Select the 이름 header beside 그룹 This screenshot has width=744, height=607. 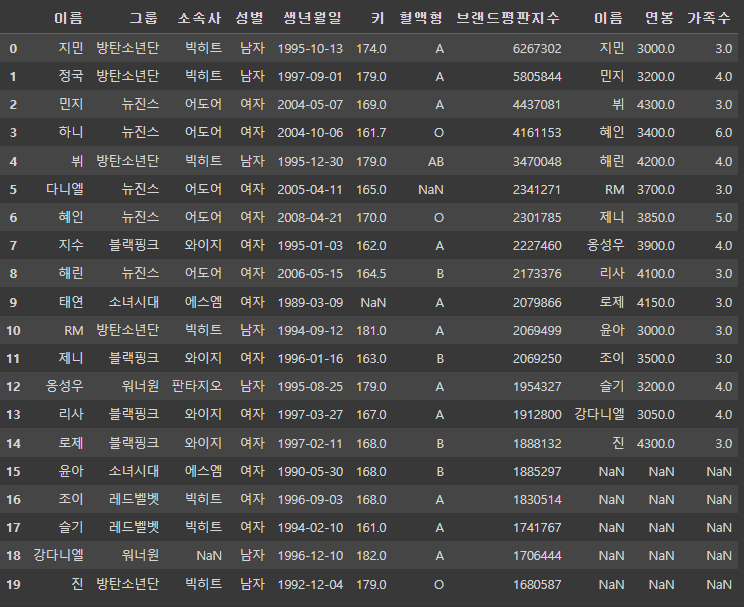pyautogui.click(x=68, y=18)
